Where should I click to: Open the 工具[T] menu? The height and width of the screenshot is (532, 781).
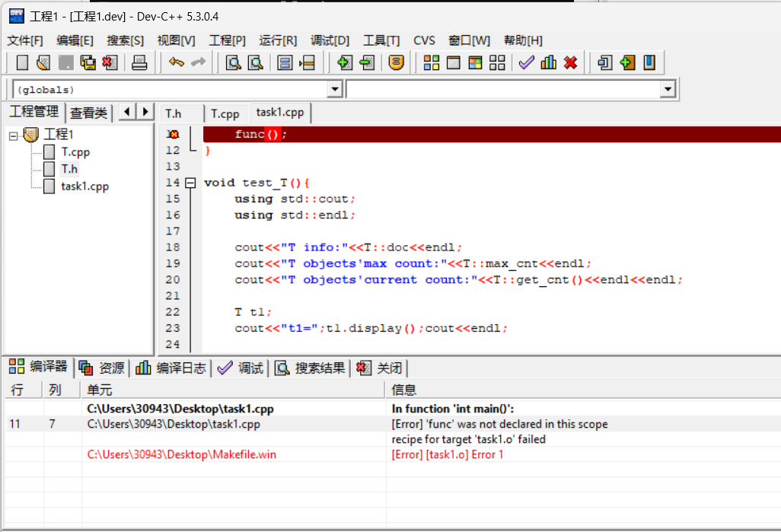(381, 41)
